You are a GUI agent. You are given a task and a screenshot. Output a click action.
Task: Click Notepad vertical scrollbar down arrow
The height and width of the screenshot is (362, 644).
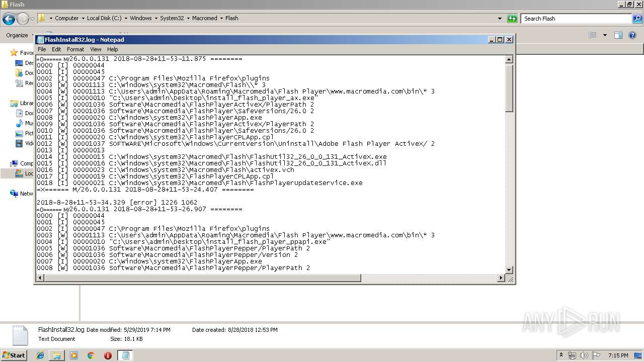(x=509, y=270)
